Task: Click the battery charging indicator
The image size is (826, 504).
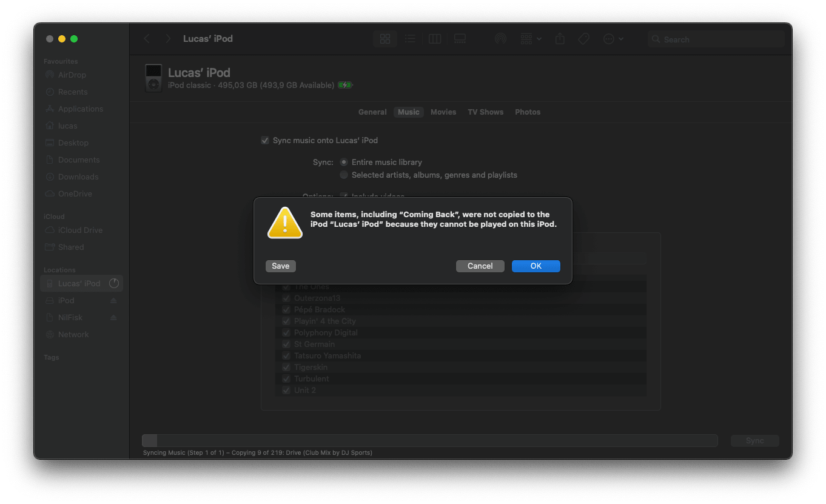Action: tap(345, 86)
